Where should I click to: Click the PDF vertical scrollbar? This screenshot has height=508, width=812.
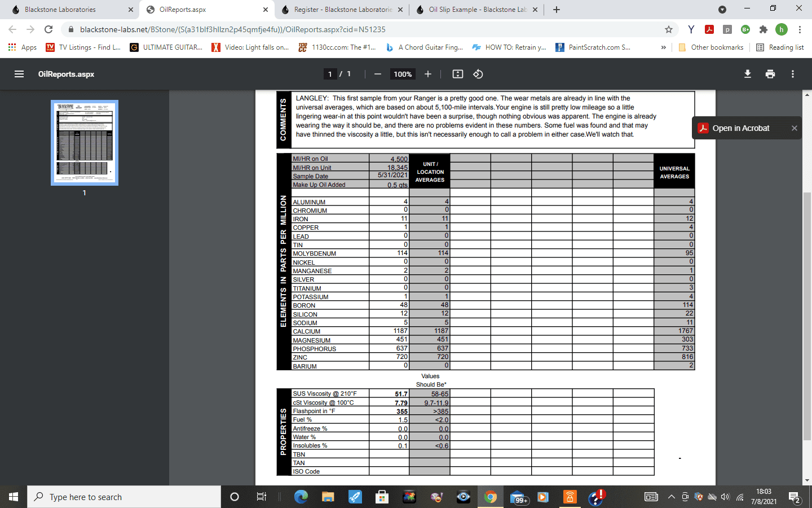[807, 316]
